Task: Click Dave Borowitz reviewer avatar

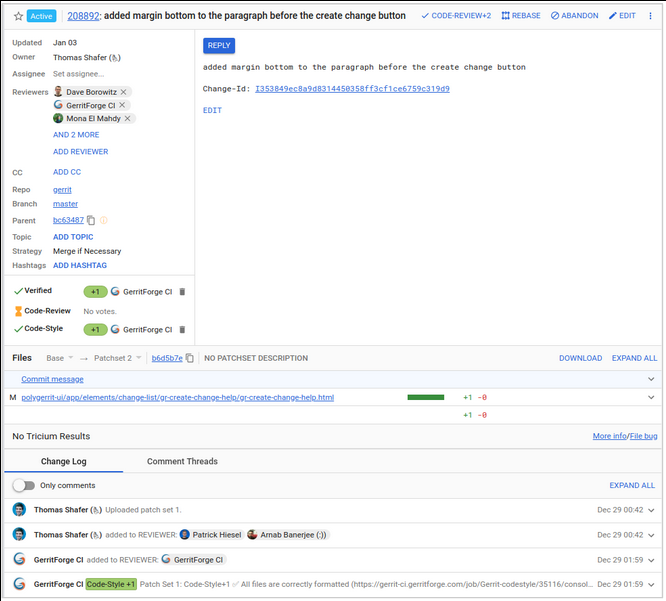Action: 58,91
